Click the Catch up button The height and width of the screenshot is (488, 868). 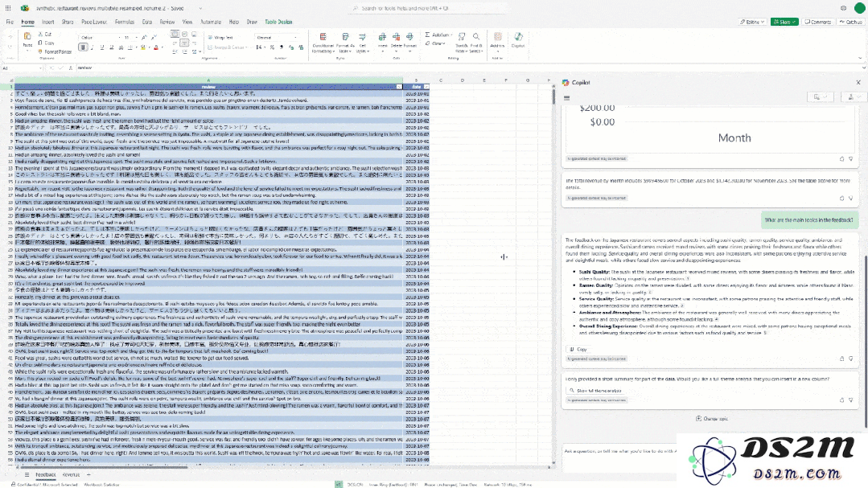tap(851, 23)
